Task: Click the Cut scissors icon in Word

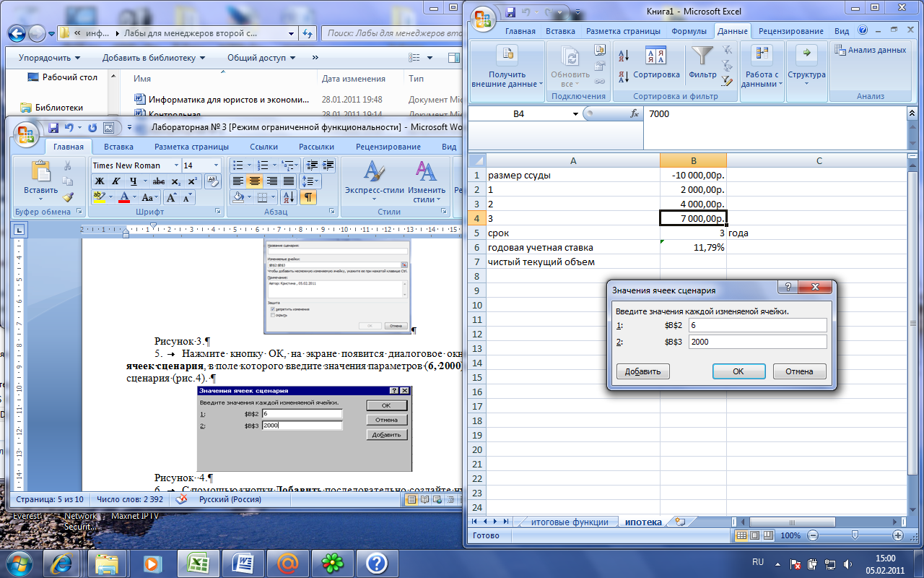Action: tap(68, 166)
